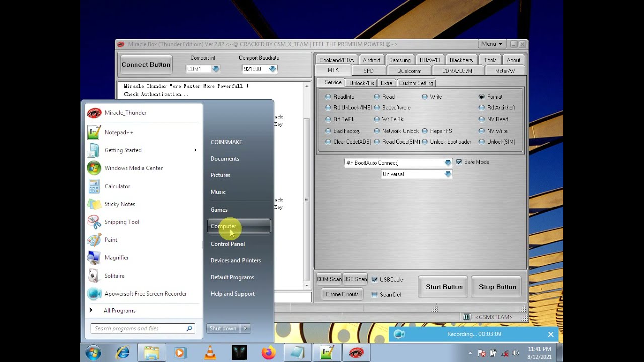Open Apowersoft Free Screen Recorder entry
Viewport: 644px width, 362px height.
pyautogui.click(x=143, y=294)
